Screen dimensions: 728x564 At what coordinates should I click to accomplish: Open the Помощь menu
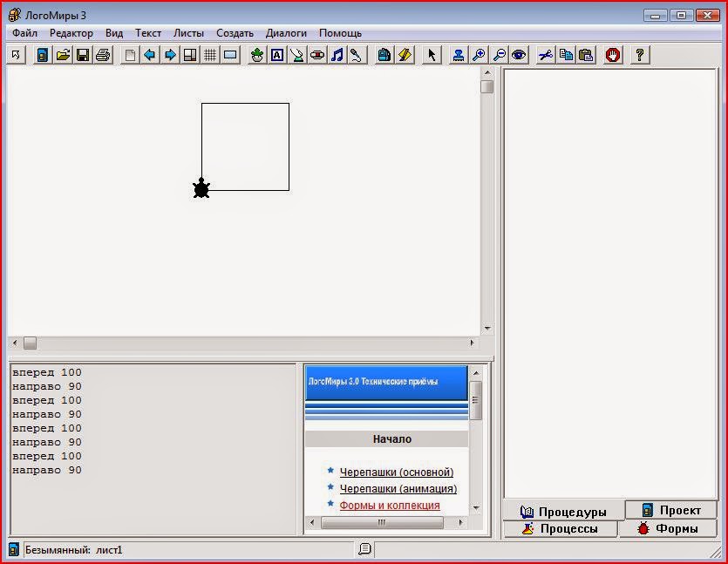(340, 33)
